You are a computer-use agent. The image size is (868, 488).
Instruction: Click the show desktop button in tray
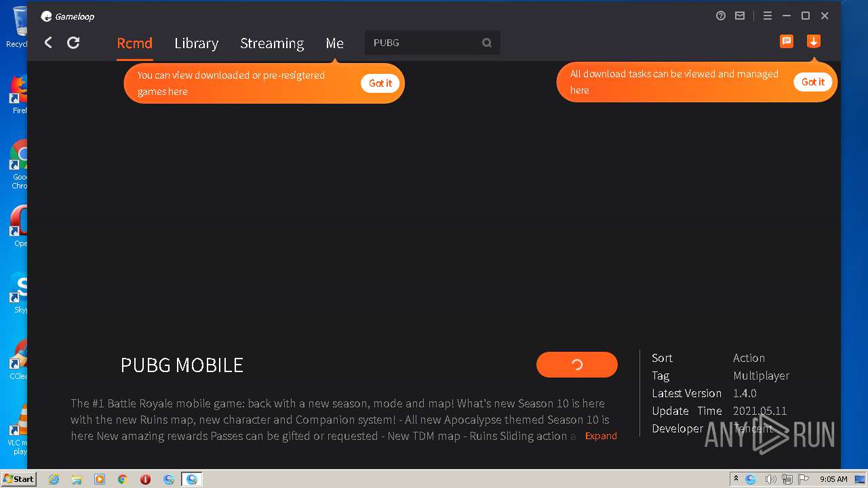(860, 479)
